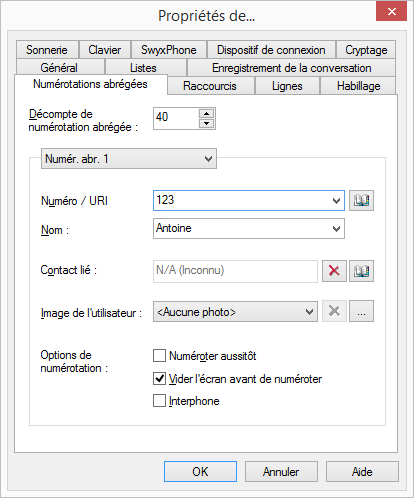Remove linked contact with red X
Image resolution: width=414 pixels, height=498 pixels.
pos(334,271)
